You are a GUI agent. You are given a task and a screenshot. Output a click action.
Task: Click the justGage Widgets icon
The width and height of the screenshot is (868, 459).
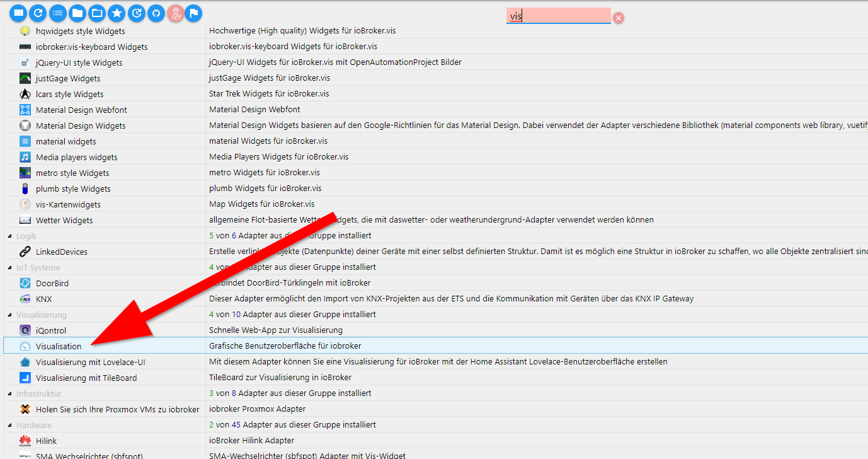coord(25,78)
